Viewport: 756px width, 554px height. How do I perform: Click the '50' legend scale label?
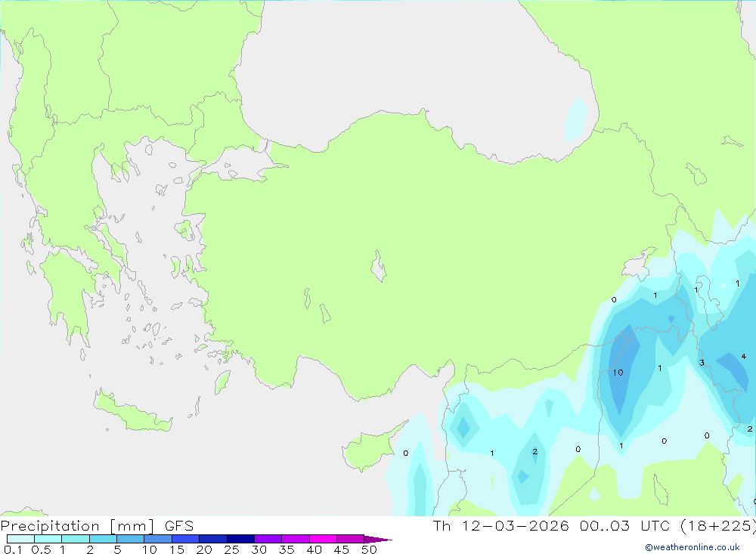point(370,549)
